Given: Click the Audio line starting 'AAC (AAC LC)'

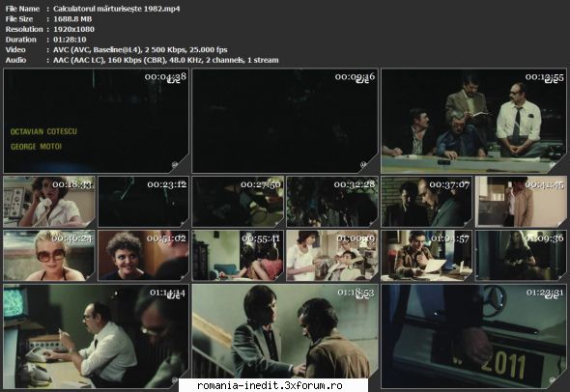Looking at the screenshot, I should point(166,60).
